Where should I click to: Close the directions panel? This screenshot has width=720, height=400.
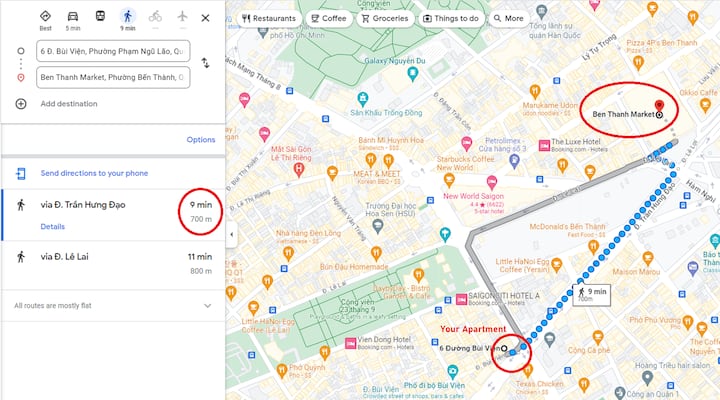205,18
